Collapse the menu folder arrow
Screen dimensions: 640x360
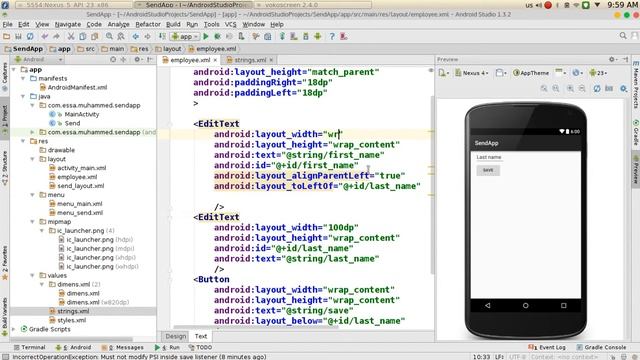point(32,195)
